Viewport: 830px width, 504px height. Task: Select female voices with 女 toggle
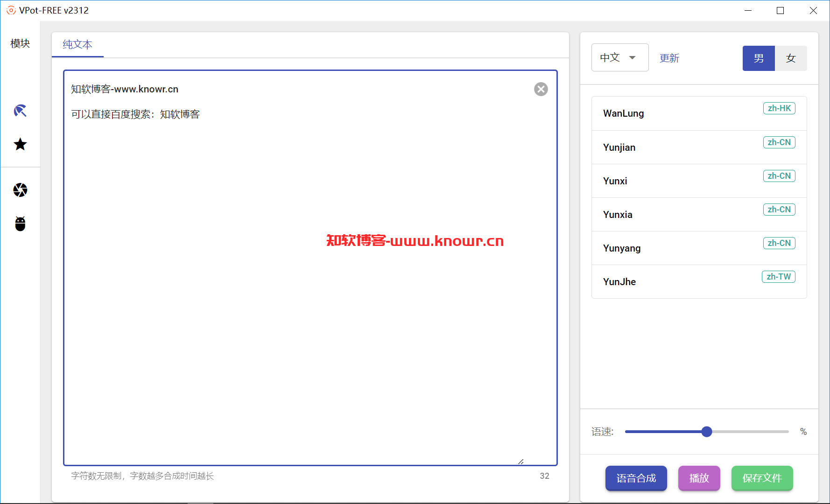[x=791, y=58]
